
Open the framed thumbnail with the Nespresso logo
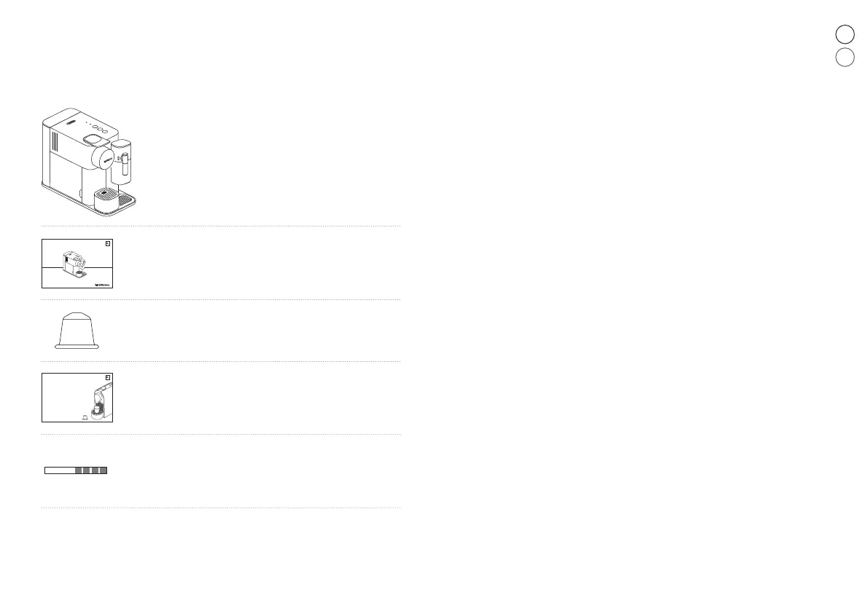pyautogui.click(x=77, y=264)
